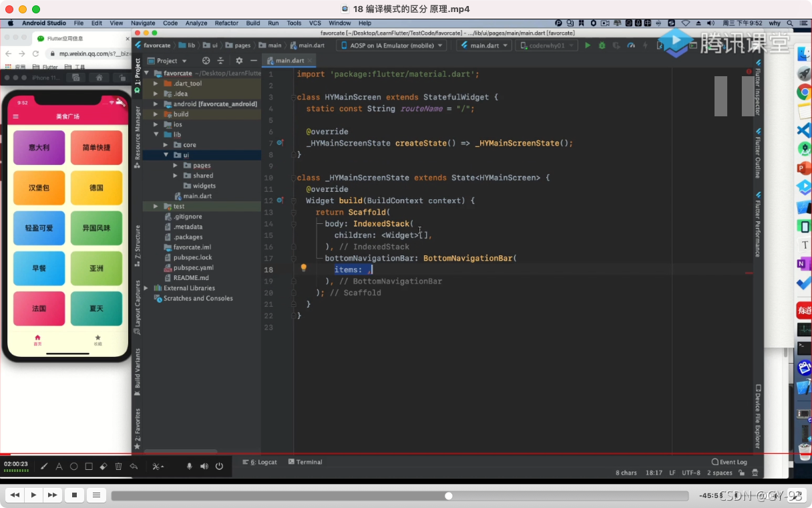
Task: Start debugging with the green bug icon
Action: (602, 45)
